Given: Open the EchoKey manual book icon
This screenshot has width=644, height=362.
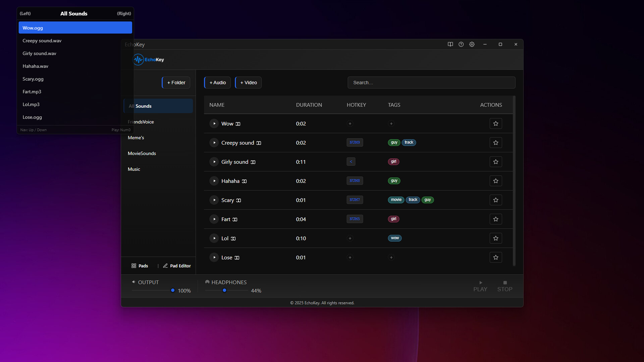Looking at the screenshot, I should click(450, 44).
